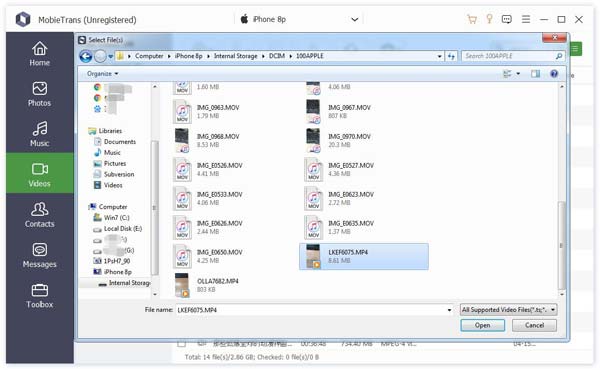Open the Contacts section in sidebar
This screenshot has height=370, width=600.
click(x=39, y=215)
